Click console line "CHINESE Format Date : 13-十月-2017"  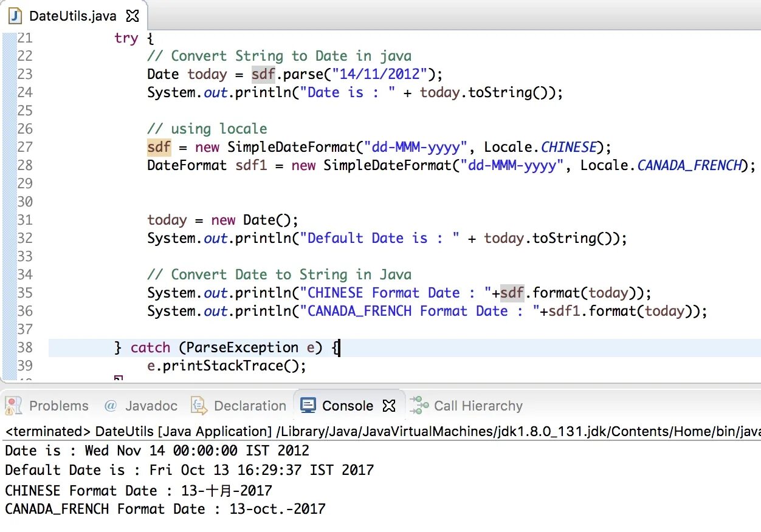139,490
